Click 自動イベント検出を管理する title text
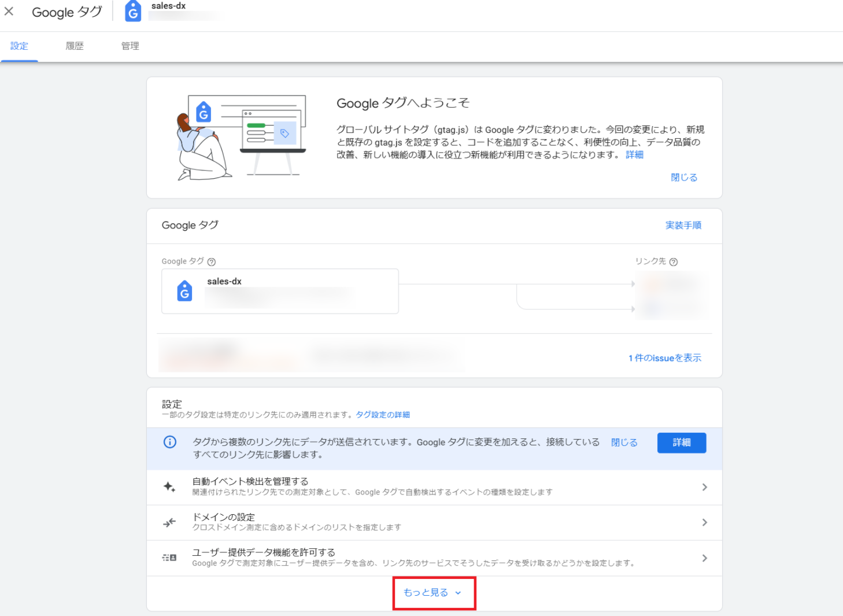 click(x=250, y=481)
